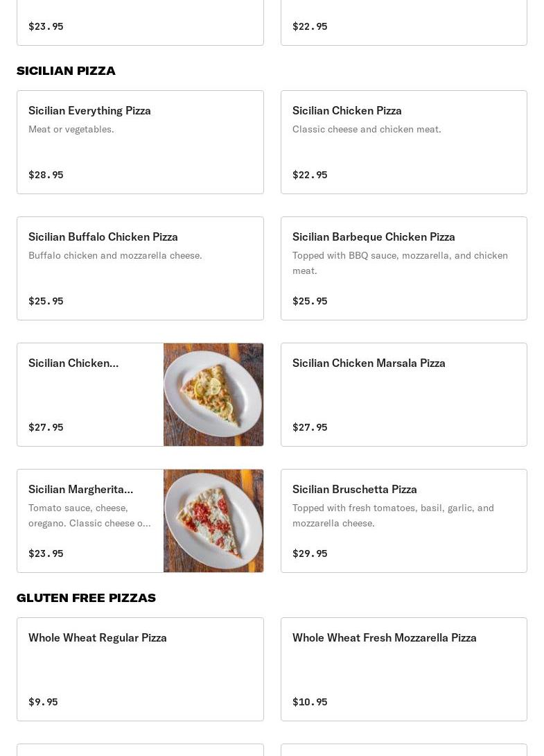Click the 'Meat or vegetables.' description
The height and width of the screenshot is (756, 544).
point(71,129)
